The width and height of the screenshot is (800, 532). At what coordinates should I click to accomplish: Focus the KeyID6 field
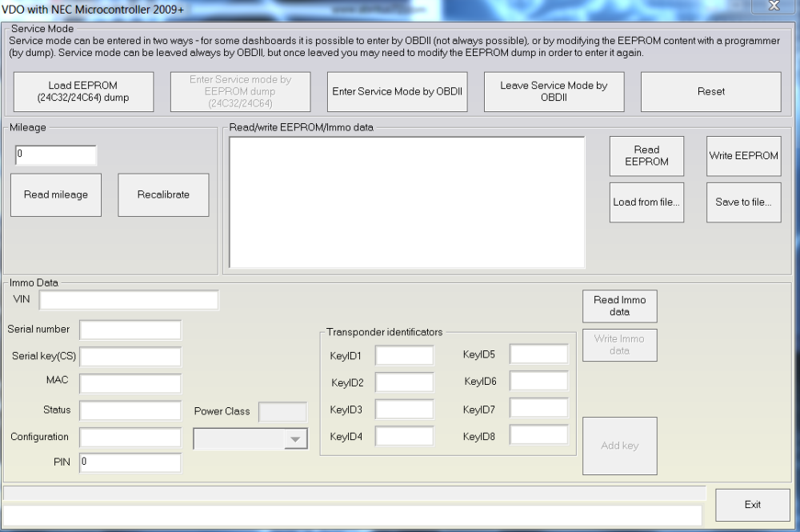pyautogui.click(x=538, y=381)
